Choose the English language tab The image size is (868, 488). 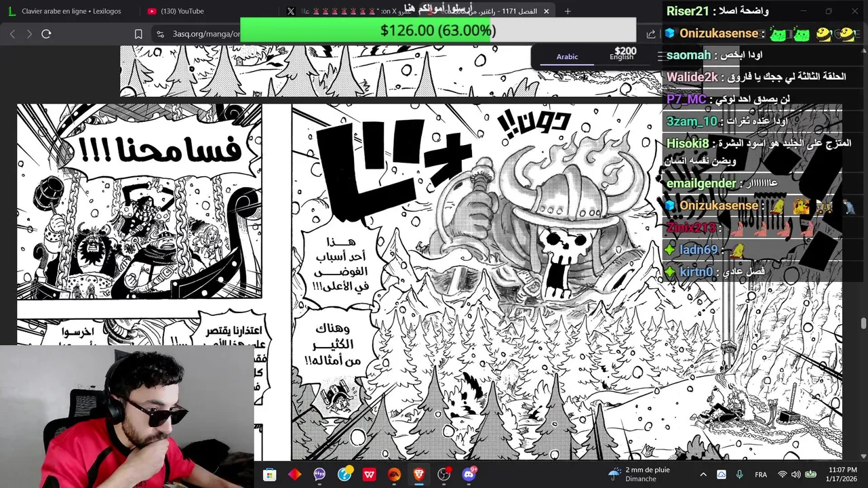click(x=621, y=57)
